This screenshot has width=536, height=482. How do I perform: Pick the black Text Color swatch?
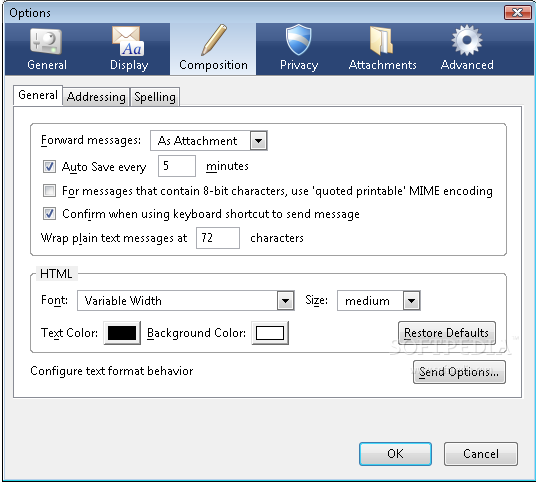tap(122, 333)
